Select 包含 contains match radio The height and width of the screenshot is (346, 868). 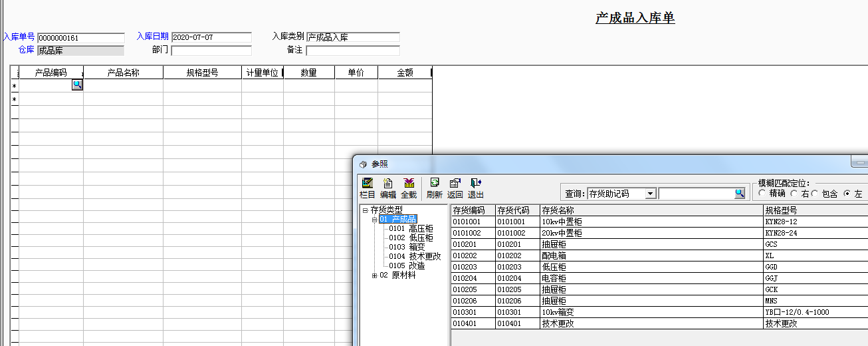[x=815, y=194]
